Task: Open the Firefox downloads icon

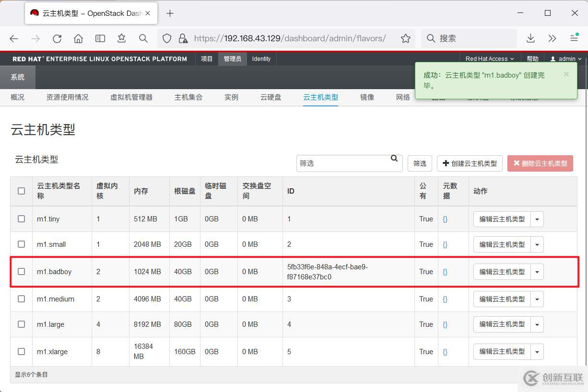Action: (530, 38)
